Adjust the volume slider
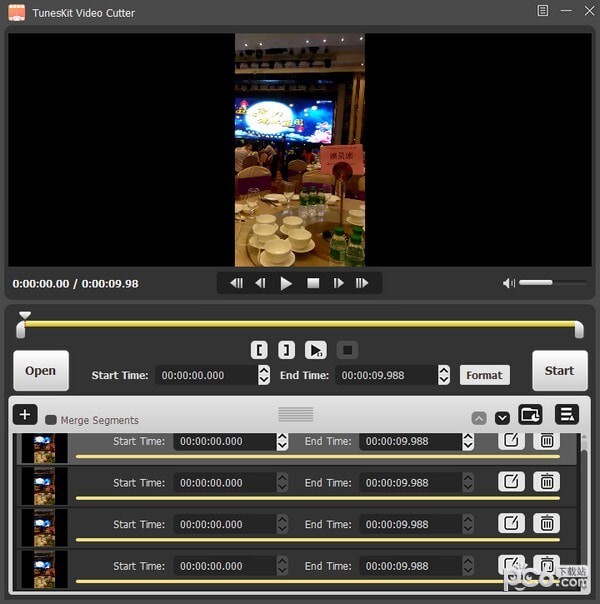 552,283
